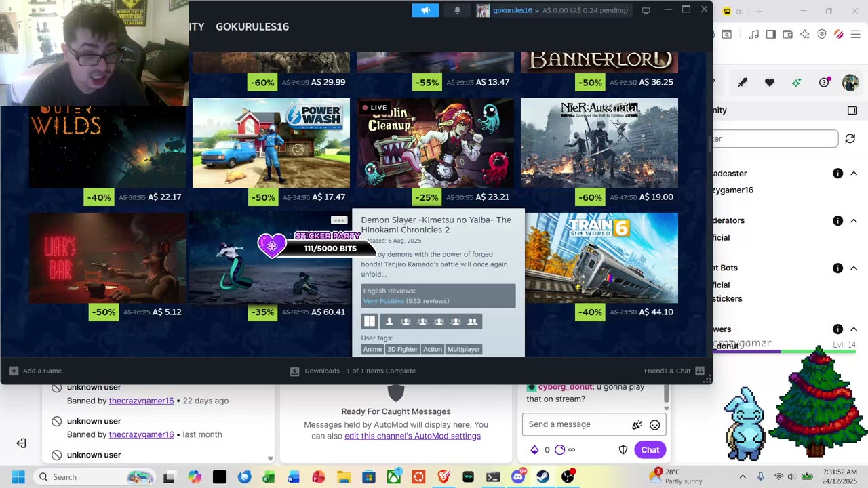Click the A$ 22.17 Outer Wilds price

[164, 197]
